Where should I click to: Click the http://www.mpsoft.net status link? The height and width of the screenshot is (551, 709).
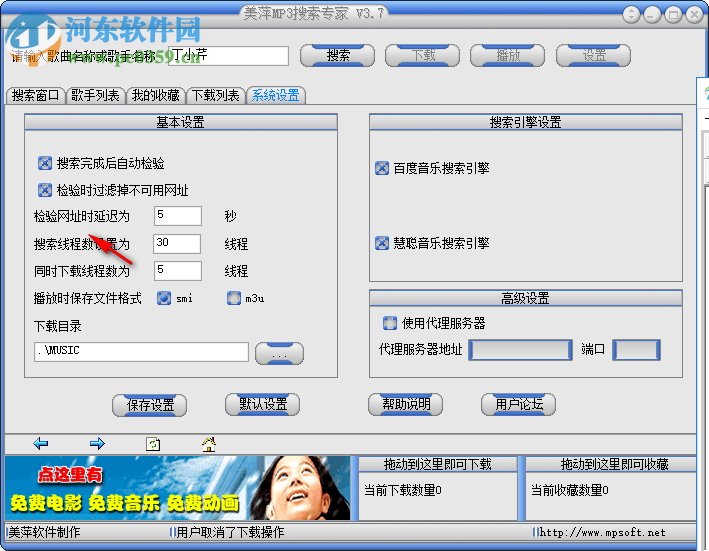point(602,532)
